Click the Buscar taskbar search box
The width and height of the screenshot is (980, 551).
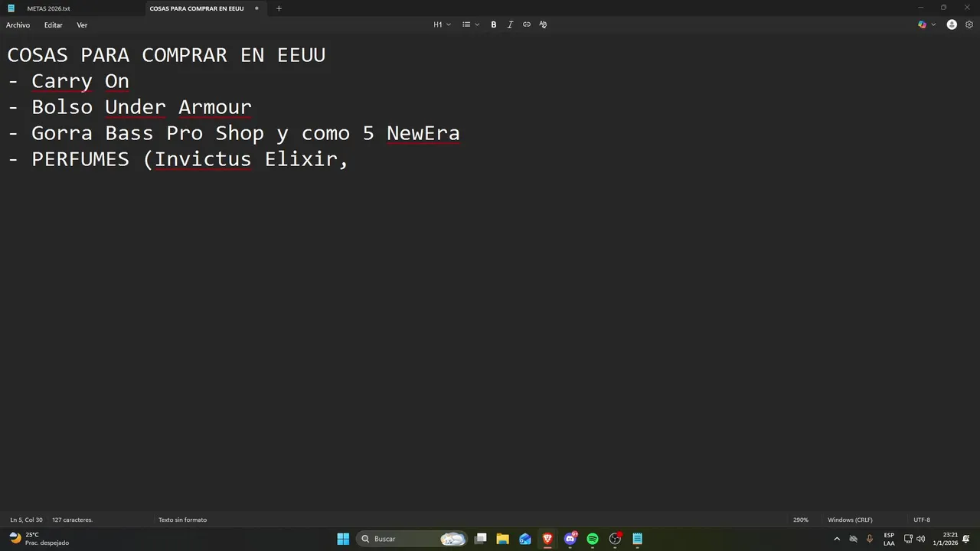tap(412, 539)
